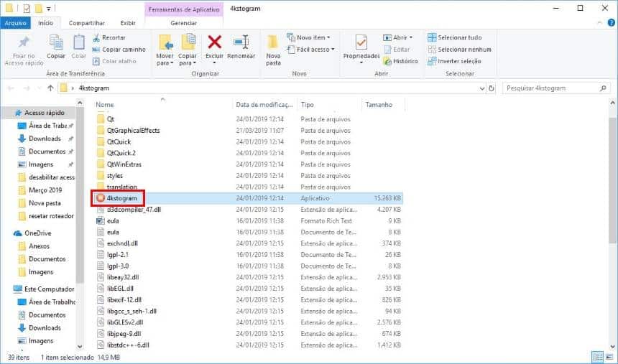
Task: Click Selecionar tudo
Action: (455, 37)
